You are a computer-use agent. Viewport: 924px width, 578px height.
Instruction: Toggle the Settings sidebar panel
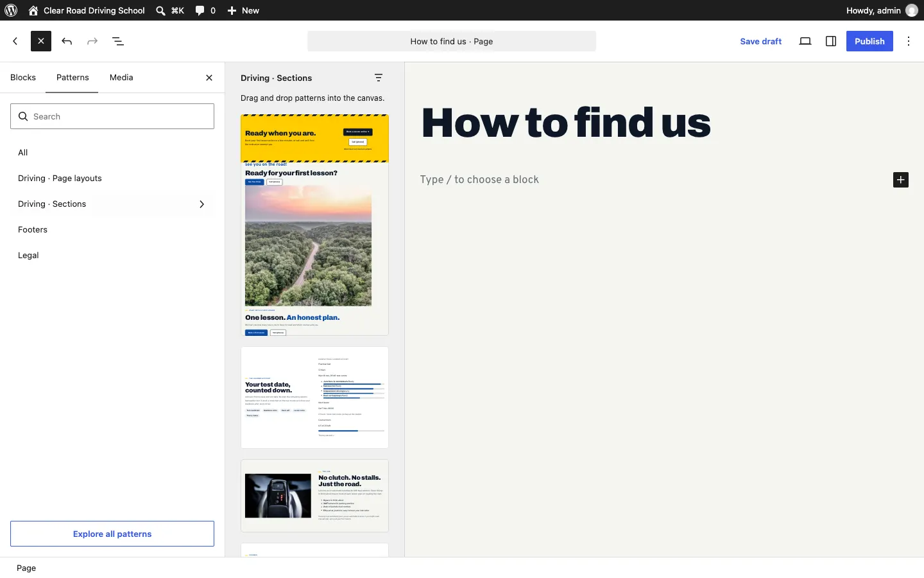point(832,41)
